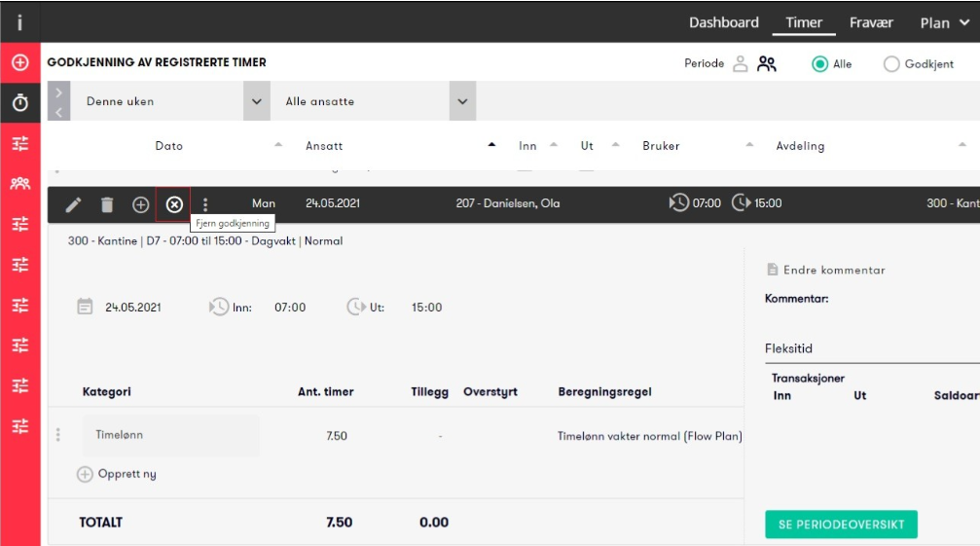The image size is (980, 546).
Task: Delete the entry with the trash icon
Action: 107,204
